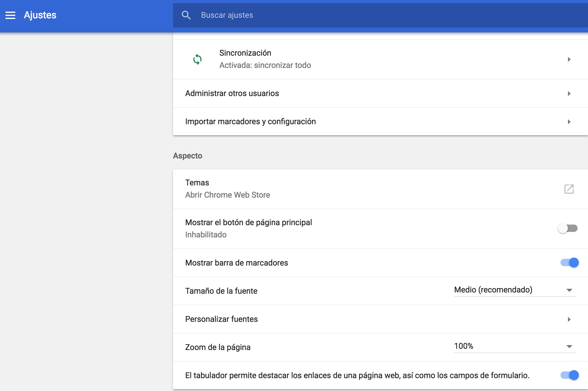
Task: Expand Personalizar fuentes arrow
Action: point(569,319)
